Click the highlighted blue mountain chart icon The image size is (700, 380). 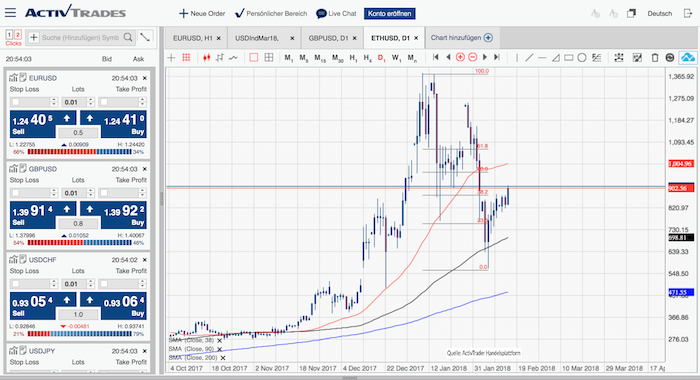(688, 58)
